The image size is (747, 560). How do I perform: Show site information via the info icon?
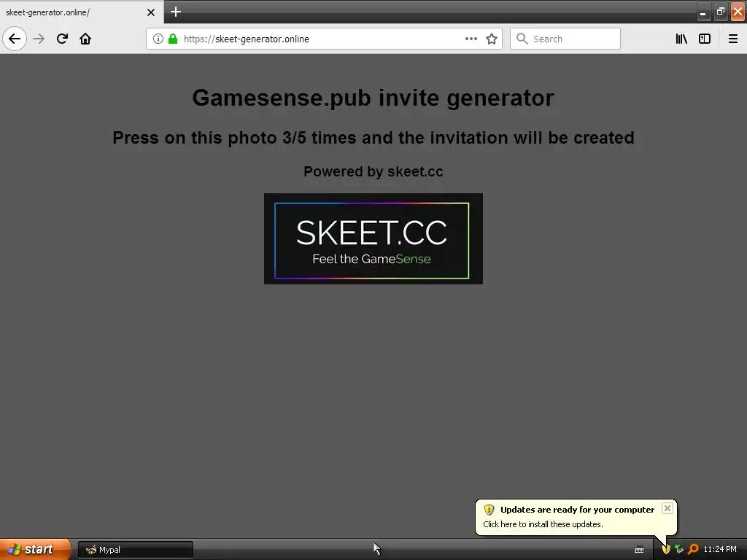[158, 39]
